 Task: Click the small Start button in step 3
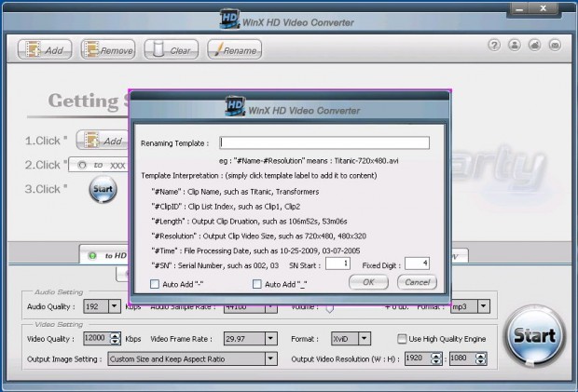(x=103, y=189)
